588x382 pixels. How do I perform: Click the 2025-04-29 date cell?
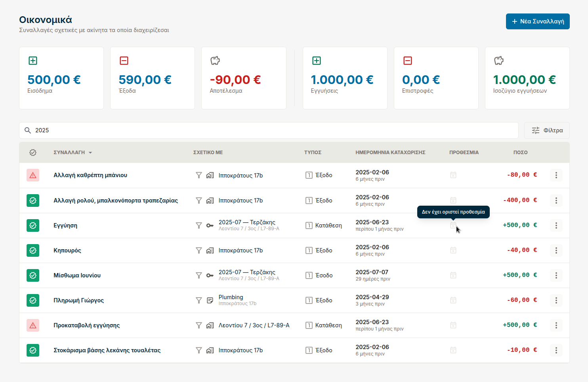pos(372,297)
